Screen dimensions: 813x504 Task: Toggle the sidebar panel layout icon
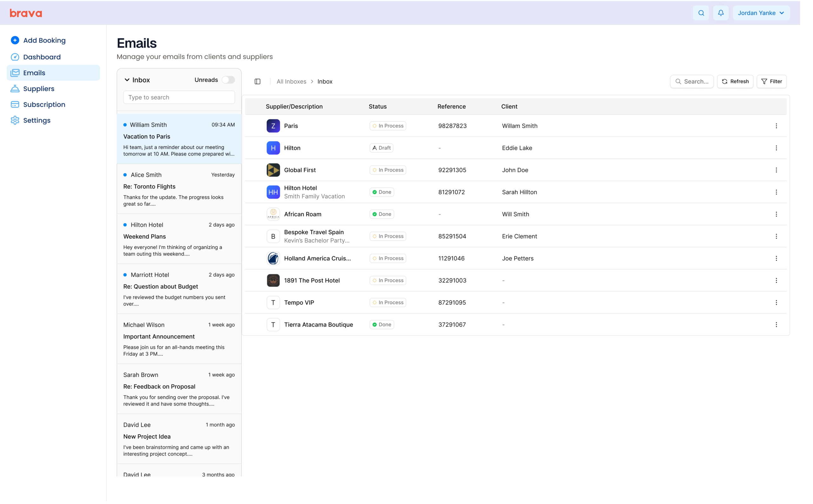click(x=257, y=81)
